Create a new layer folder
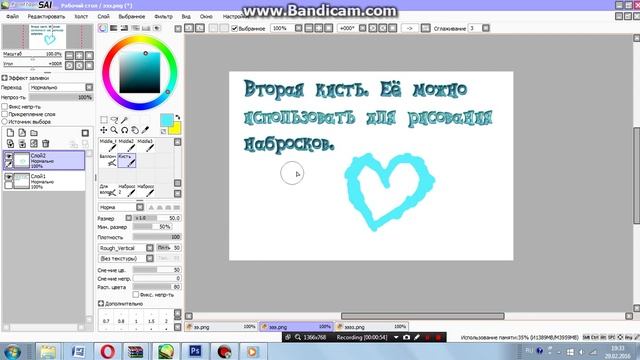 (34, 133)
